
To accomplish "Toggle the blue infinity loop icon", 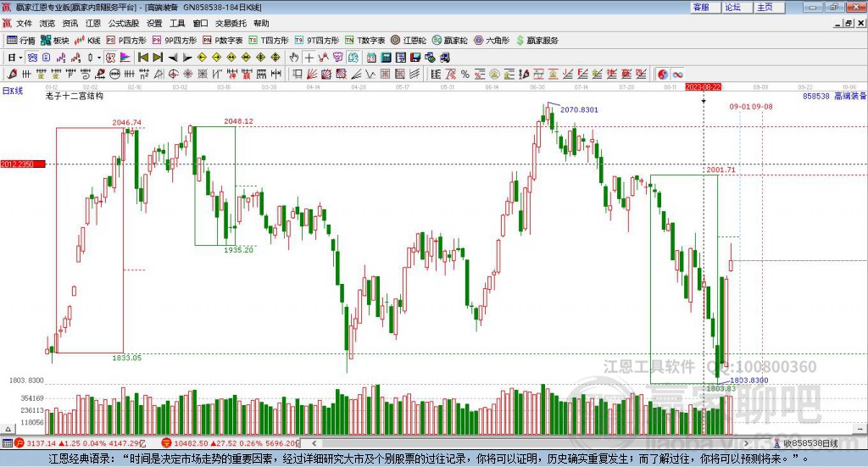I will (677, 74).
